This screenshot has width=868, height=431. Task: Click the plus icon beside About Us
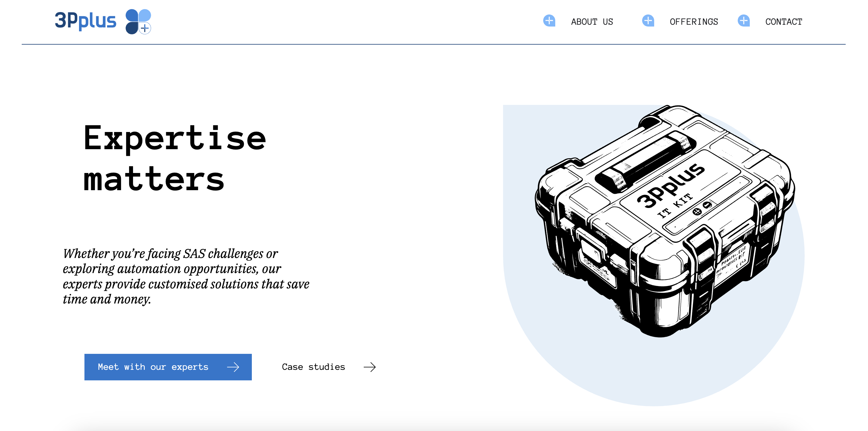click(549, 21)
